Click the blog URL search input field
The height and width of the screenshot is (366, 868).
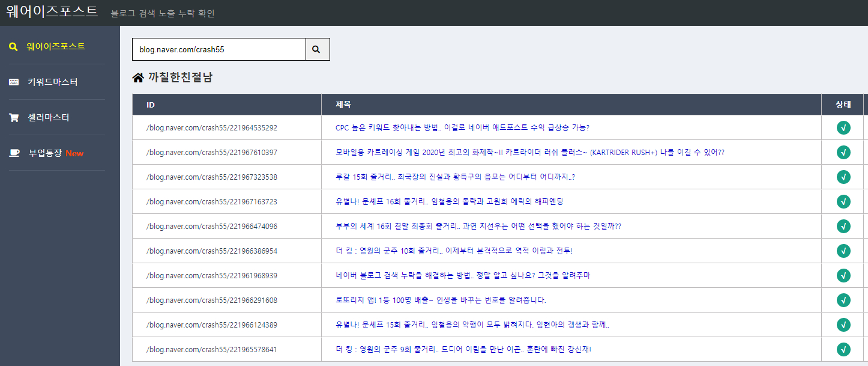[x=219, y=49]
